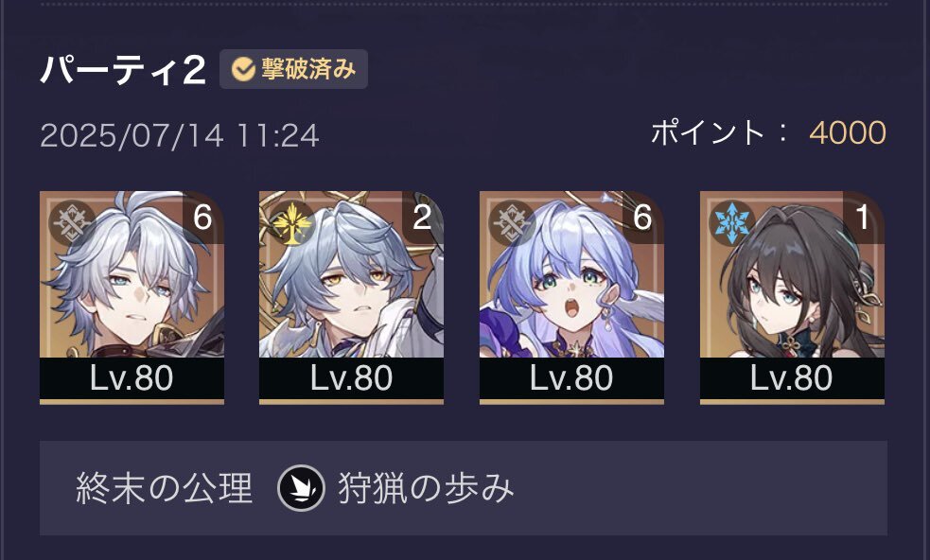The height and width of the screenshot is (560, 930).
Task: Click Physical element icon on first character
Action: click(x=71, y=223)
